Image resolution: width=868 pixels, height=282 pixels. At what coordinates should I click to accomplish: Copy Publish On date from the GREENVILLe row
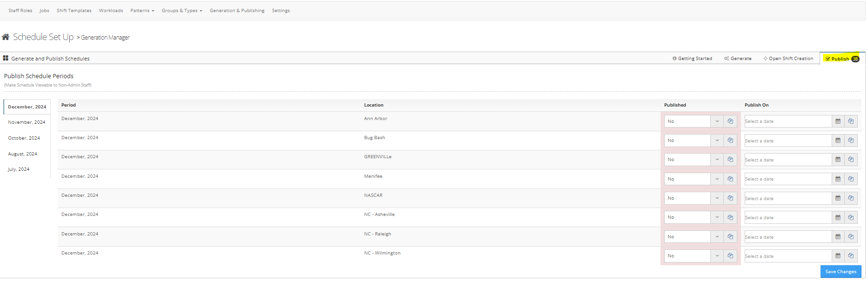pyautogui.click(x=851, y=160)
